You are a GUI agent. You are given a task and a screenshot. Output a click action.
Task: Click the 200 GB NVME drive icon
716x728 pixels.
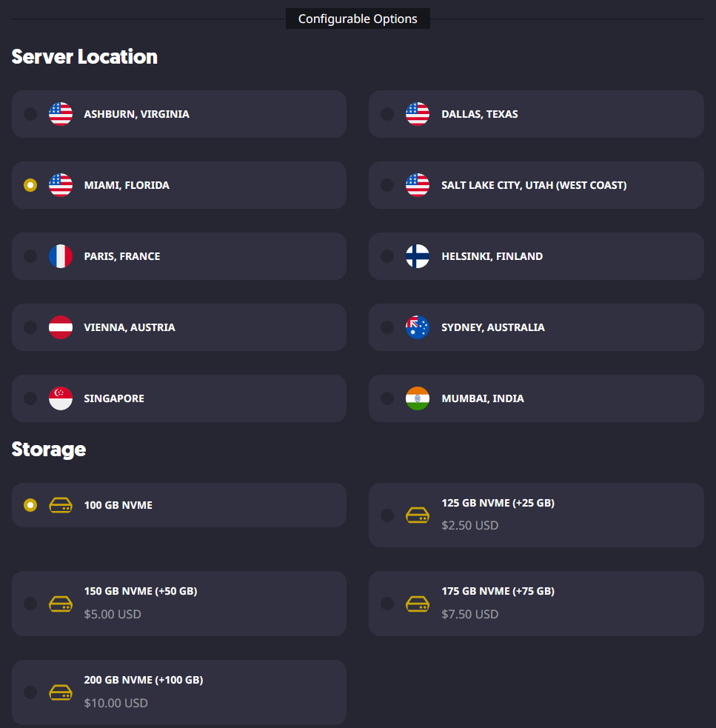point(61,692)
